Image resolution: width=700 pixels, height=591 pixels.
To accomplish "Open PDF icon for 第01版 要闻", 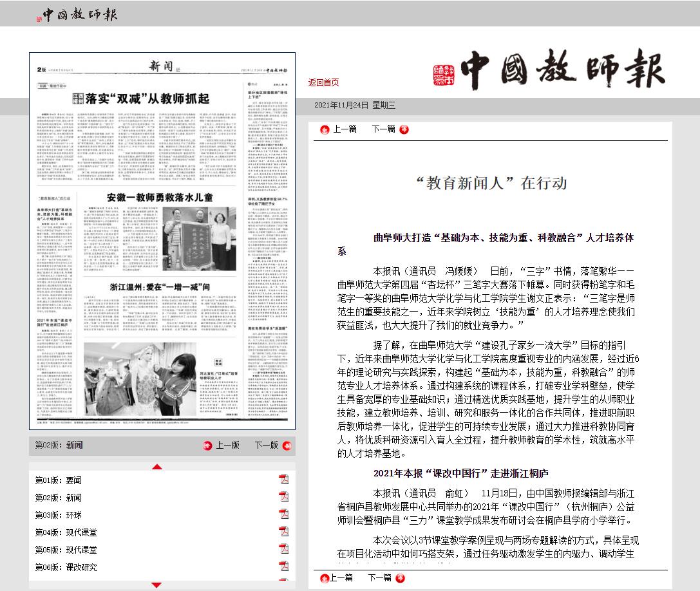I will point(283,480).
